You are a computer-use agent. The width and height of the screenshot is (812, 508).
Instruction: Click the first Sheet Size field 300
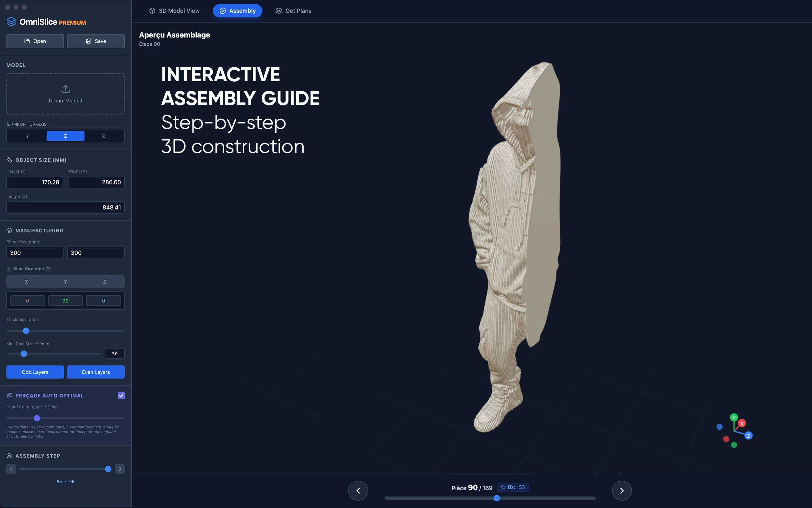tap(35, 253)
